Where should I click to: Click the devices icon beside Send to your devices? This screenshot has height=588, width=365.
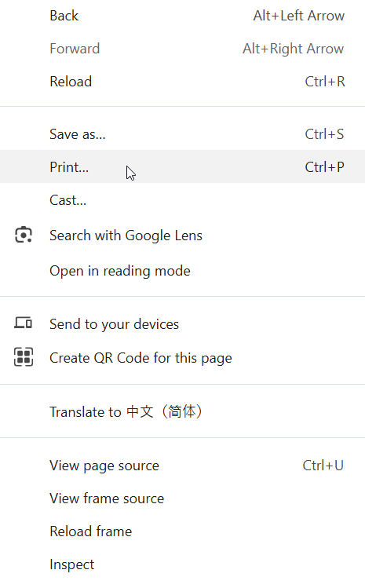(x=24, y=323)
